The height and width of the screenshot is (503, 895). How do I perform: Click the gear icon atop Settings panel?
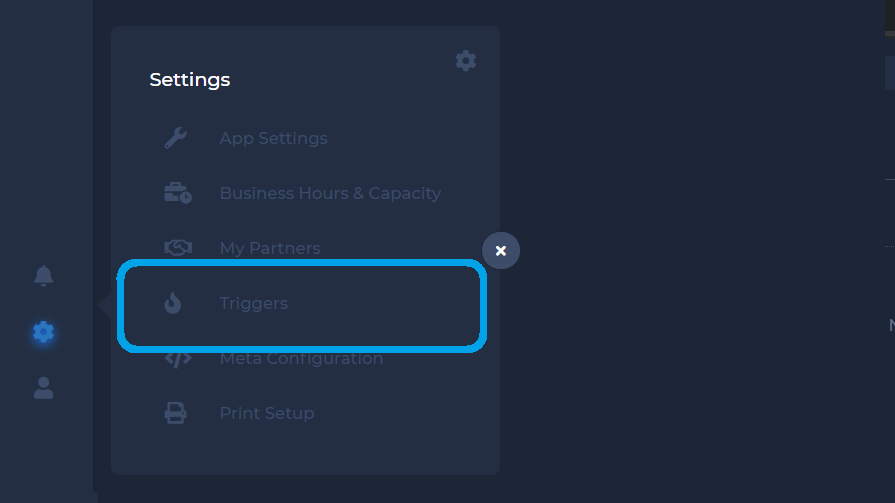(x=466, y=61)
